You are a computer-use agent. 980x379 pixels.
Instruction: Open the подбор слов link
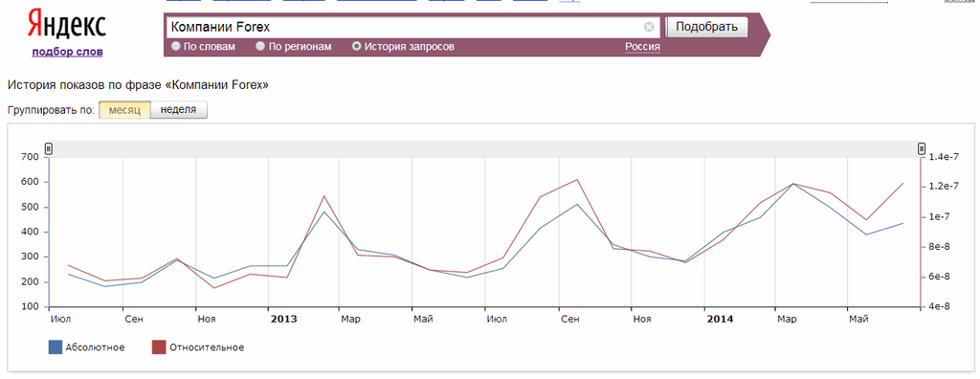coord(68,52)
